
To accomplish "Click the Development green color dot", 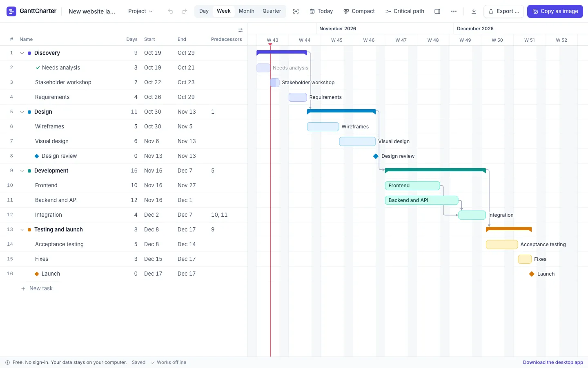I will tap(29, 171).
